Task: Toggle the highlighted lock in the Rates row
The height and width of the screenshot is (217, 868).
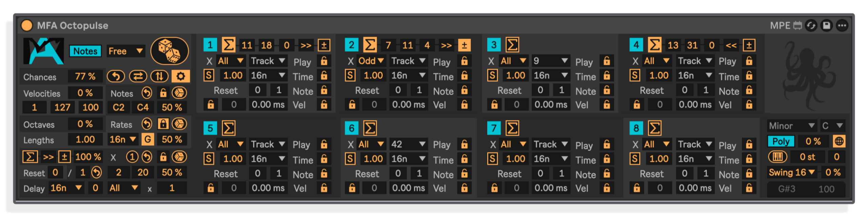Action: tap(163, 124)
